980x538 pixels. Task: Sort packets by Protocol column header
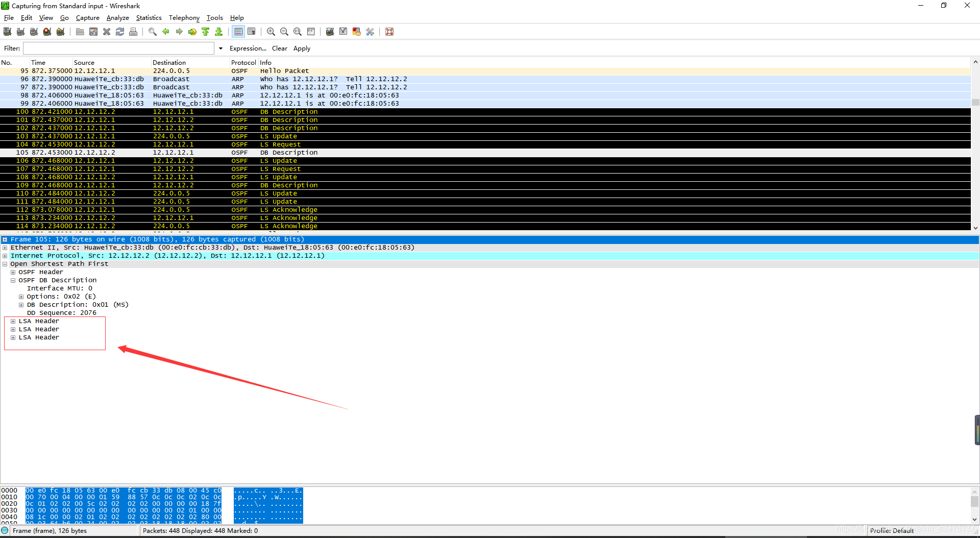243,63
